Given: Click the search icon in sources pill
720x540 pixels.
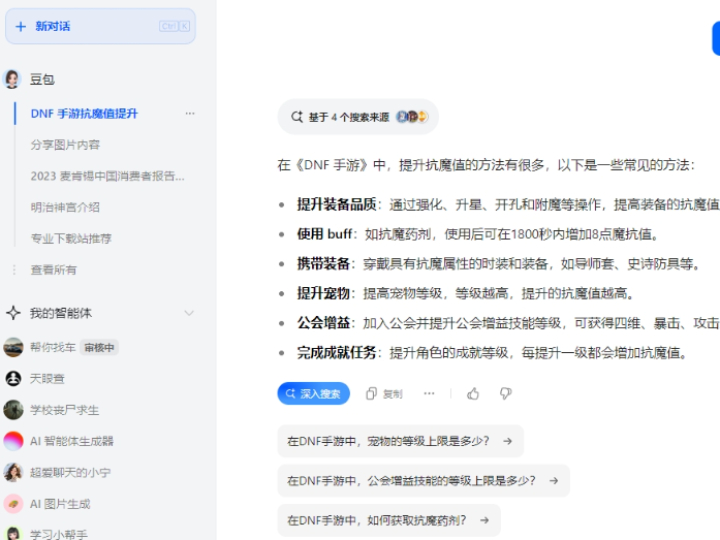Looking at the screenshot, I should [297, 117].
